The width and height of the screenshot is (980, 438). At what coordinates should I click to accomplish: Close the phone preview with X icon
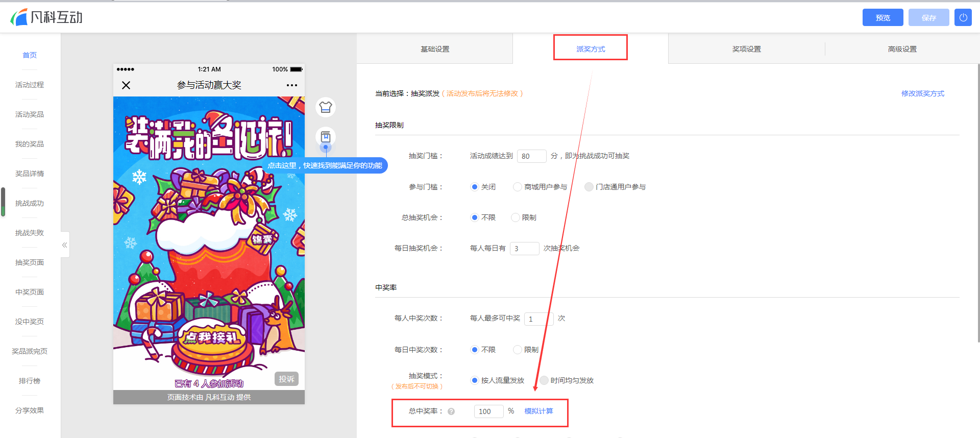(126, 85)
